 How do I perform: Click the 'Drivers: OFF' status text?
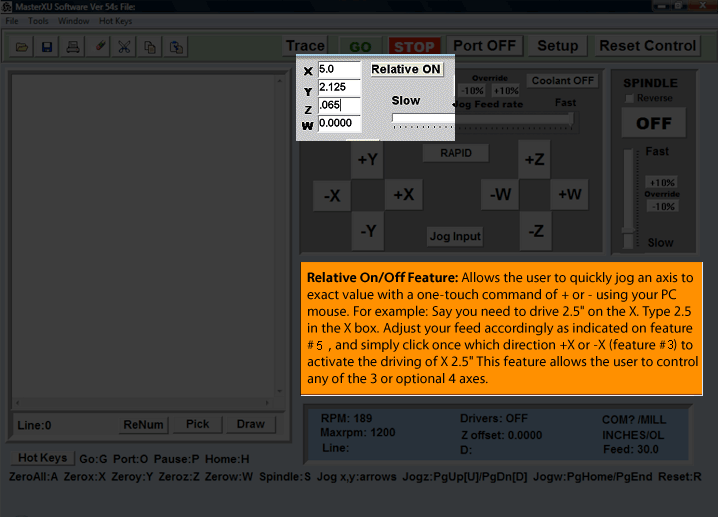tap(494, 418)
